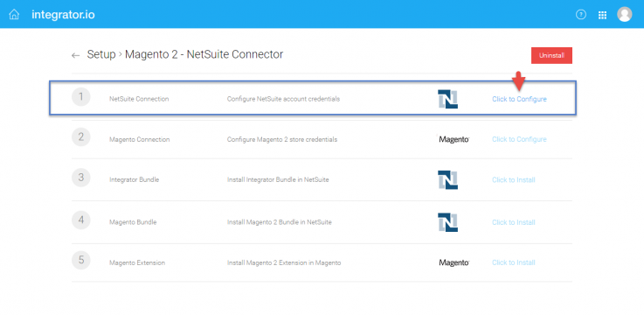Click the Magento Connection label
The image size is (644, 315).
(139, 139)
